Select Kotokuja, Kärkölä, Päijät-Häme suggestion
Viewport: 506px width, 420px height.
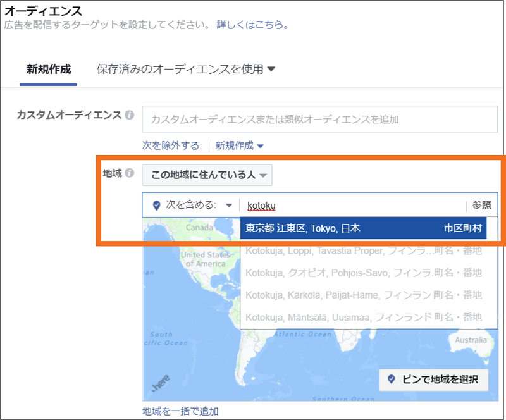pyautogui.click(x=363, y=295)
